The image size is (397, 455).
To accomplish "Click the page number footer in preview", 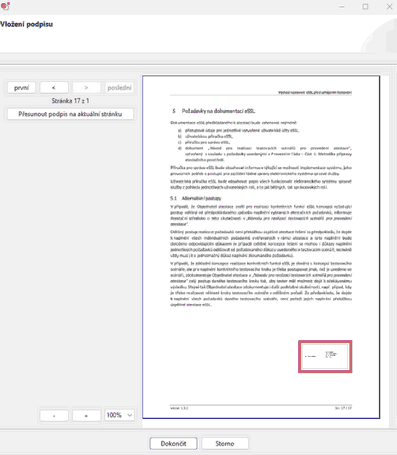I will click(343, 408).
